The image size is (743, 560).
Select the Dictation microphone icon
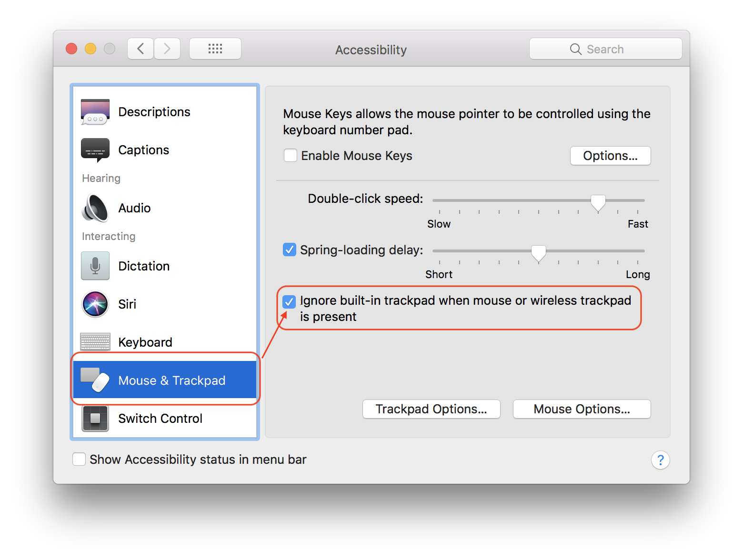[95, 266]
